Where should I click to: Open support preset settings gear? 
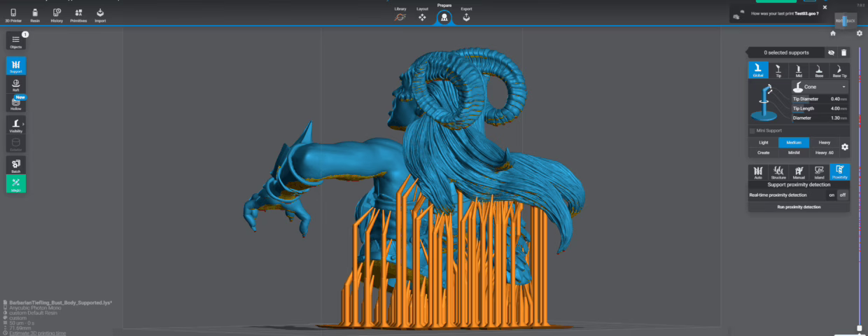(x=845, y=147)
